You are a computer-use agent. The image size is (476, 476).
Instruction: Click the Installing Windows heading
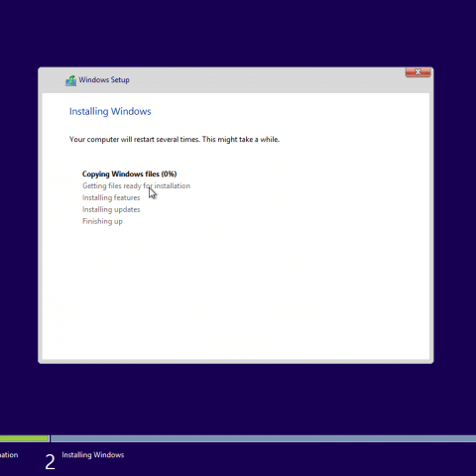(110, 111)
